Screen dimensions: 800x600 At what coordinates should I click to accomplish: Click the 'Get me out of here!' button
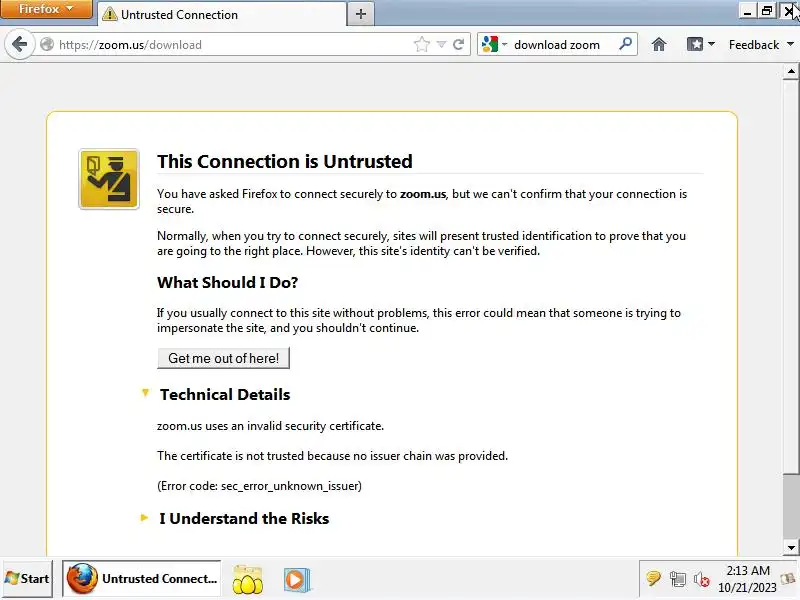tap(223, 358)
